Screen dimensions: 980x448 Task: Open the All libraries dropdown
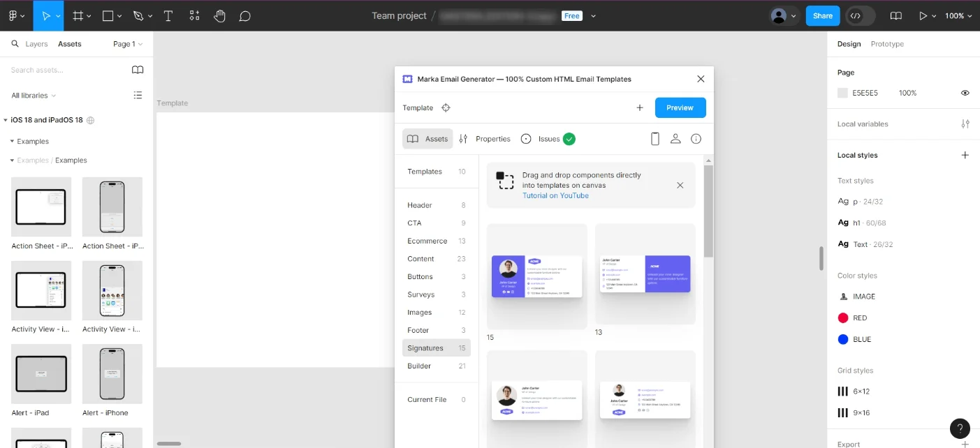pos(34,95)
